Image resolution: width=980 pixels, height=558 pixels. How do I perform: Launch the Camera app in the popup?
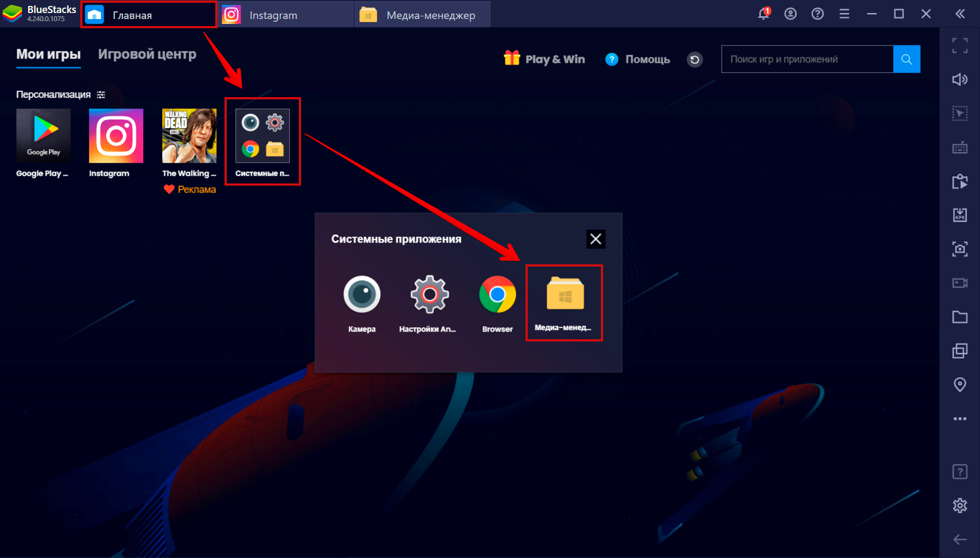(x=362, y=294)
